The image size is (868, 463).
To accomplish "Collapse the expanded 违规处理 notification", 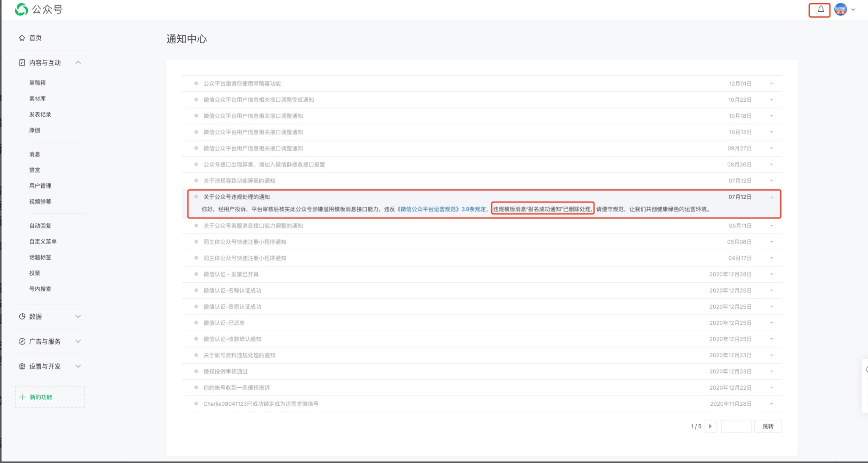I will 771,197.
